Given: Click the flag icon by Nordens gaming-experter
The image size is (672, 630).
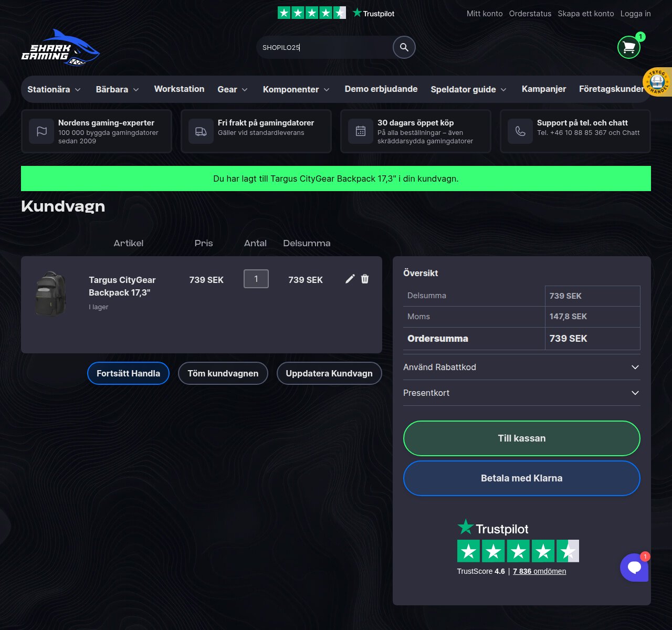Looking at the screenshot, I should (41, 131).
